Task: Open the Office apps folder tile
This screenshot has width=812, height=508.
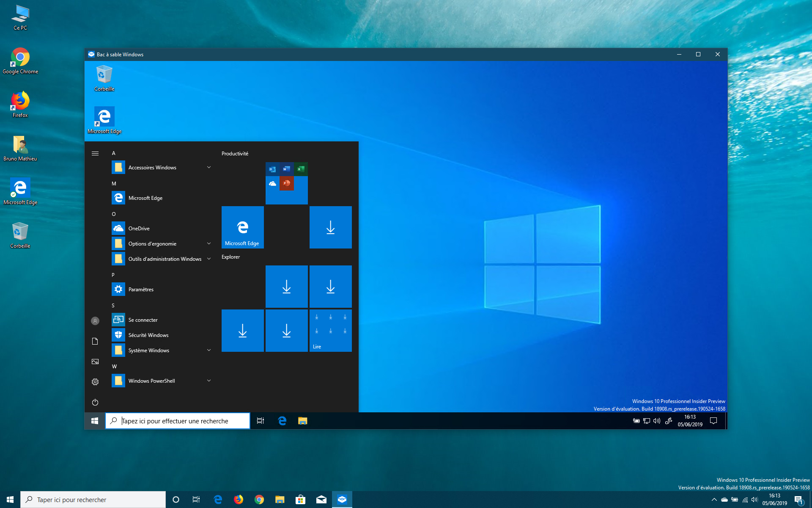Action: (287, 183)
